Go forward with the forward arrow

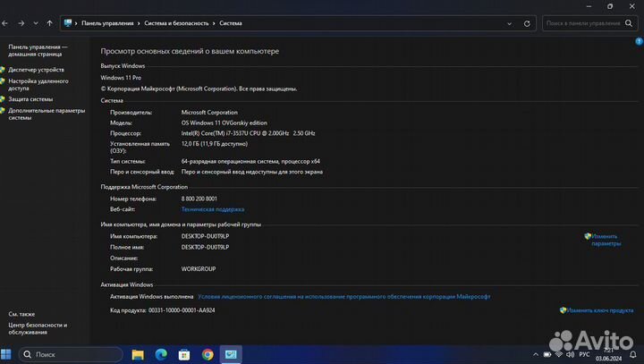tap(21, 23)
